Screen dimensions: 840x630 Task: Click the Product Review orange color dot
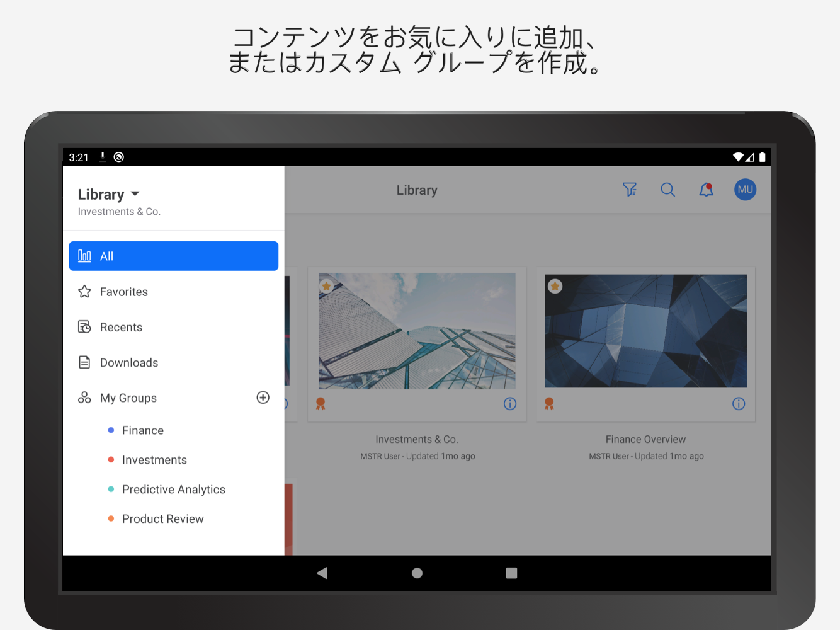[111, 519]
